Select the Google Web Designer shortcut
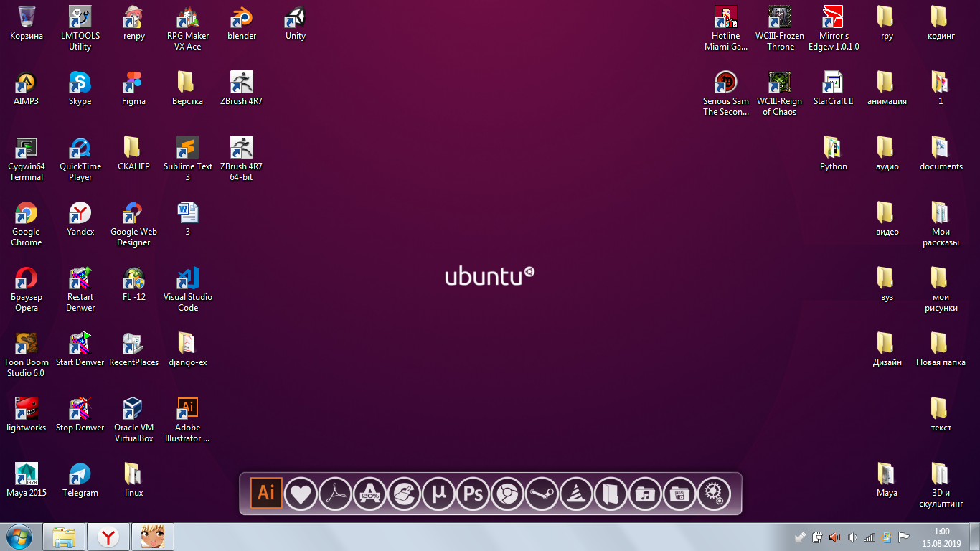Screen dimensions: 980x551 tap(133, 224)
